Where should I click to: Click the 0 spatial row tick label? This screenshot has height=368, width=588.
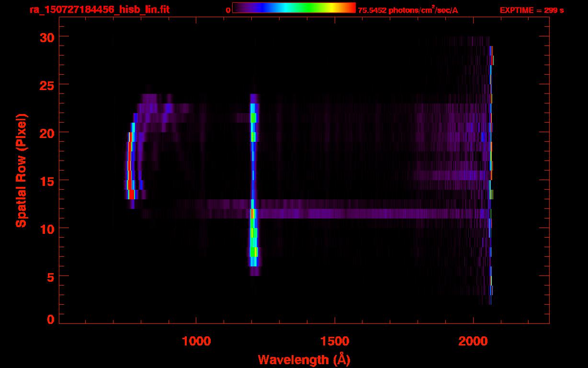pyautogui.click(x=51, y=320)
